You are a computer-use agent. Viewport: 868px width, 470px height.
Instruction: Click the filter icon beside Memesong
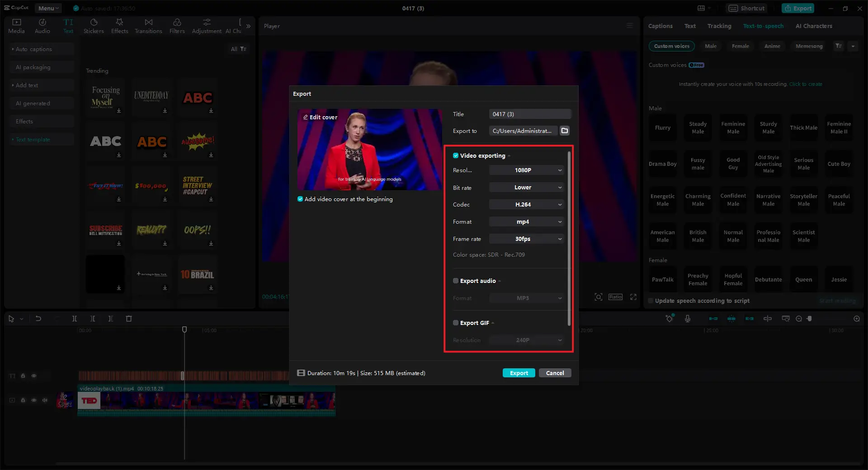pyautogui.click(x=839, y=46)
